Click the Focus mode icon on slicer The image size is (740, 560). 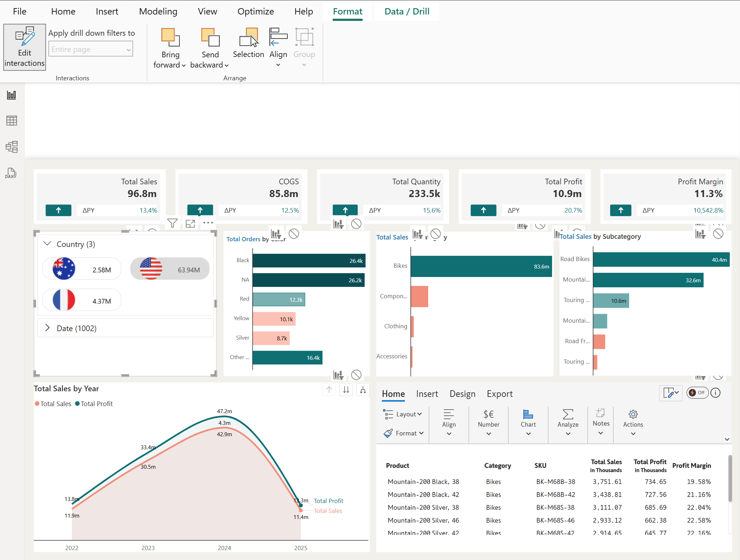[190, 223]
